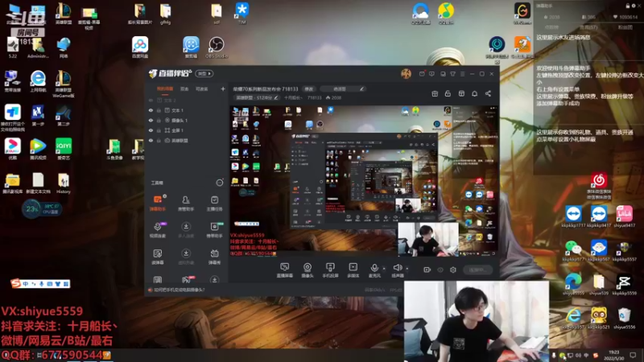Expand the microphone options arrow

pyautogui.click(x=384, y=269)
